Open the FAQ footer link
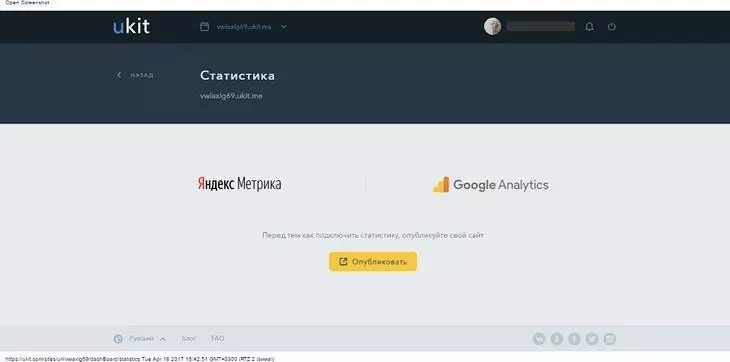 pos(217,339)
